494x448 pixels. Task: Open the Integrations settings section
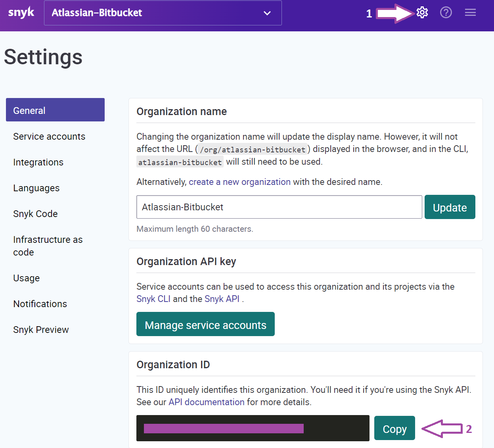[38, 162]
